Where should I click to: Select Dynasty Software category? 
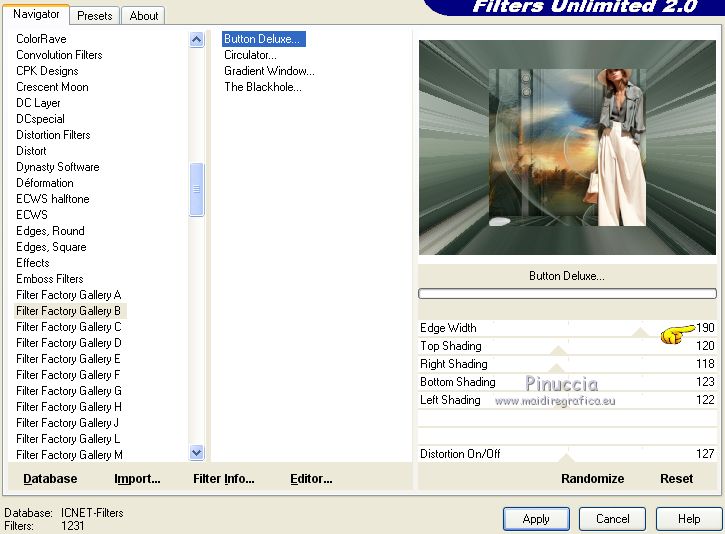58,167
